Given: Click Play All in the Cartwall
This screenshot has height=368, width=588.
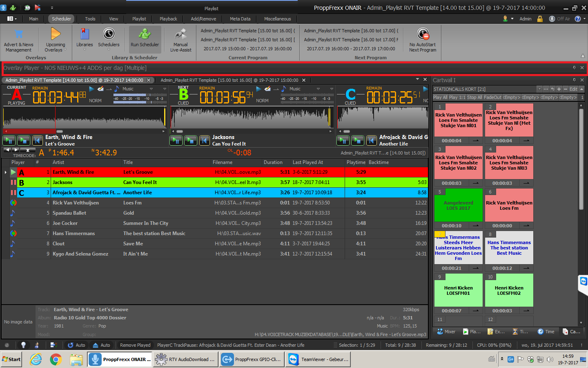Looking at the screenshot, I should coord(440,97).
